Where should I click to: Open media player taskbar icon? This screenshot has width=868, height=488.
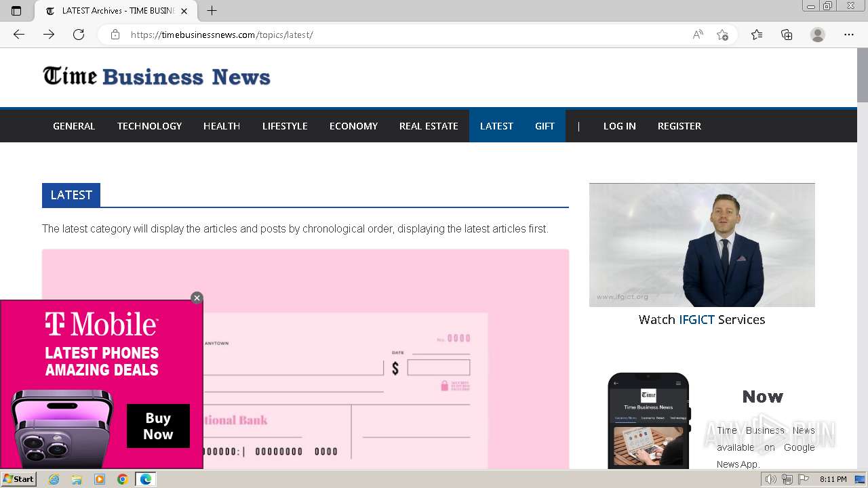coord(100,479)
